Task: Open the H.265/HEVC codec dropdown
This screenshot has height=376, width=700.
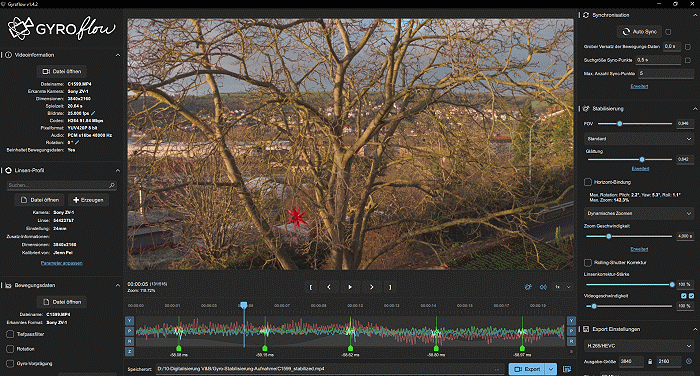Action: pos(639,346)
